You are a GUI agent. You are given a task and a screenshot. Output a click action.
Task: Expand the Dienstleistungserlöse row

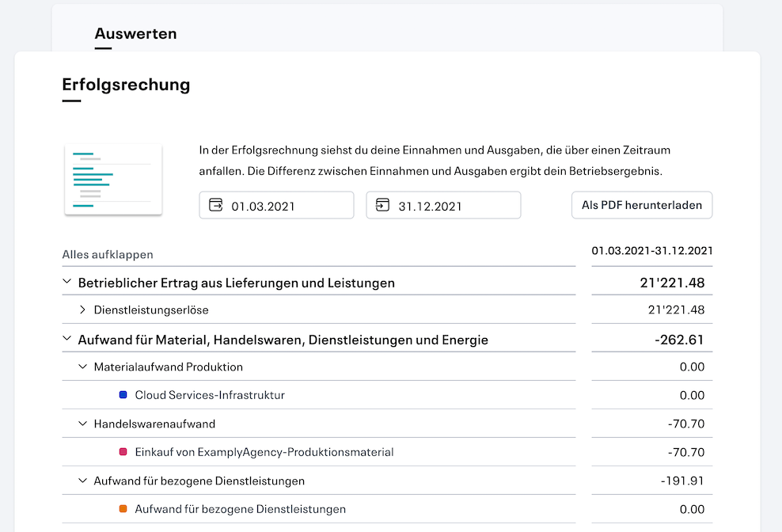83,310
